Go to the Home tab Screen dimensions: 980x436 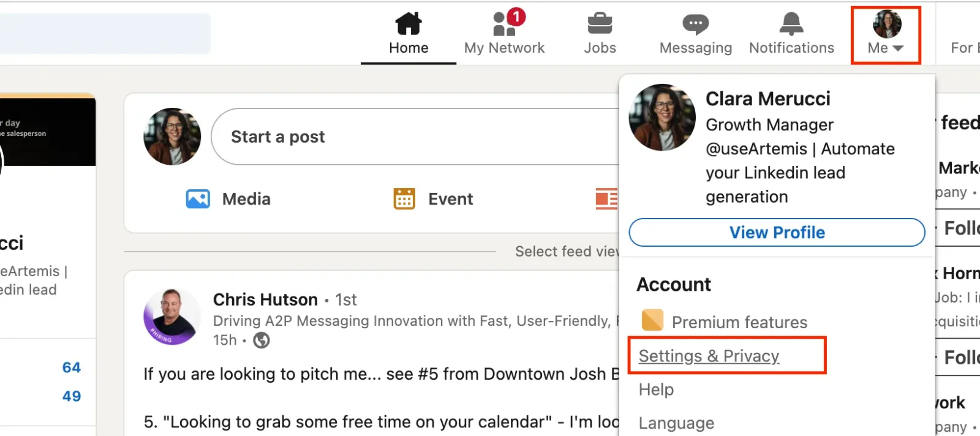tap(409, 34)
